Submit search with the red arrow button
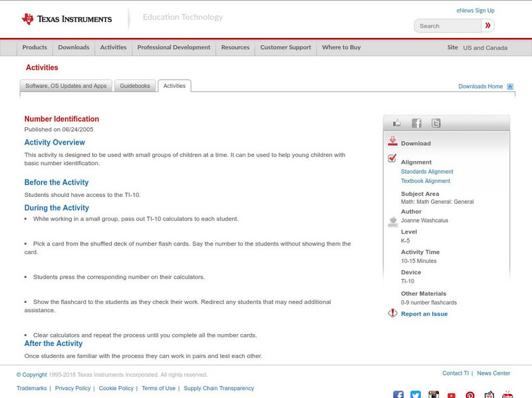 click(487, 25)
